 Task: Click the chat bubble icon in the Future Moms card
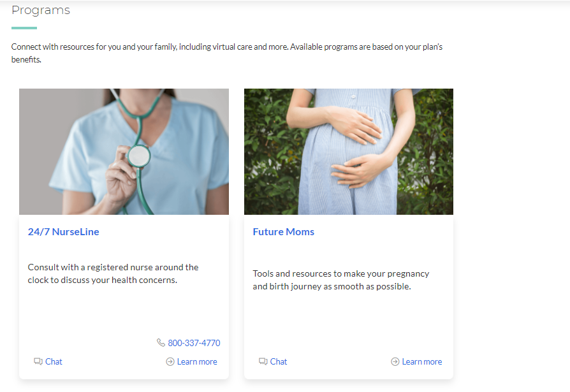point(263,361)
